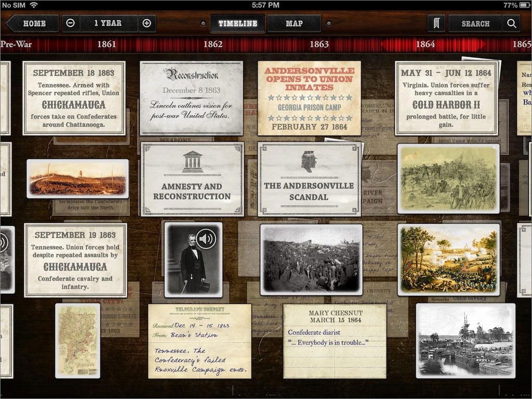View the Mary Chesnut diary entry card
The height and width of the screenshot is (399, 532).
tap(335, 341)
